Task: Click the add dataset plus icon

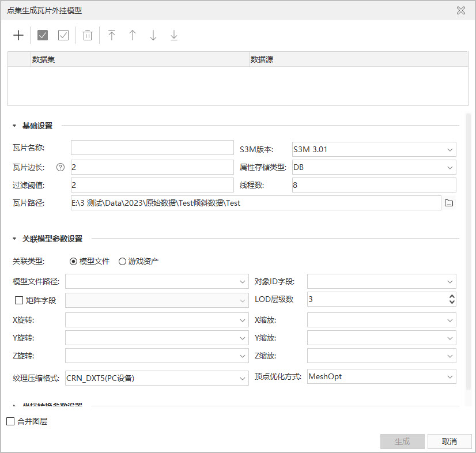Action: point(18,35)
